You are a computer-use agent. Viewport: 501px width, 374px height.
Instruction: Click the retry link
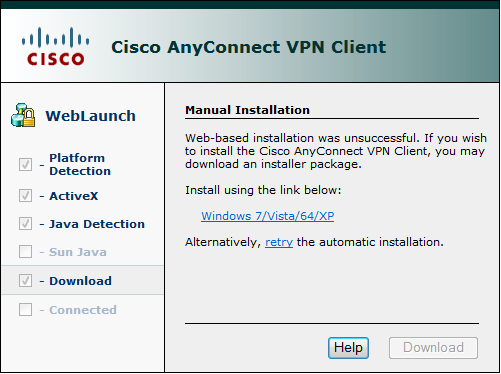(x=279, y=242)
